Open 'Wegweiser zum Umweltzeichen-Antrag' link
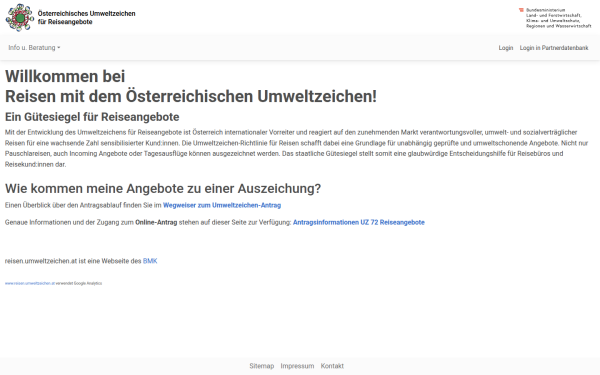600x375 pixels. tap(222, 205)
